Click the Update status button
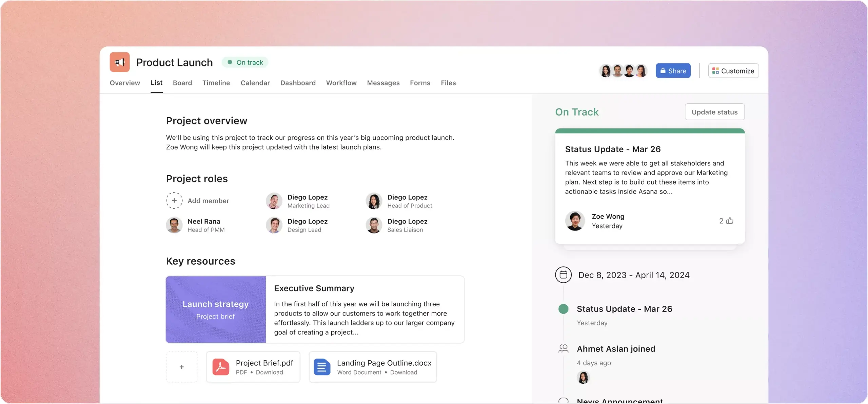 [714, 111]
